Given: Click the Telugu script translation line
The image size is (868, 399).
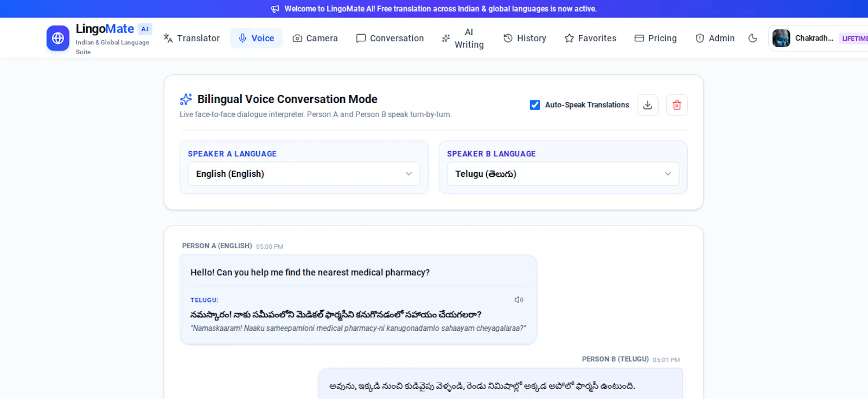Looking at the screenshot, I should (336, 314).
